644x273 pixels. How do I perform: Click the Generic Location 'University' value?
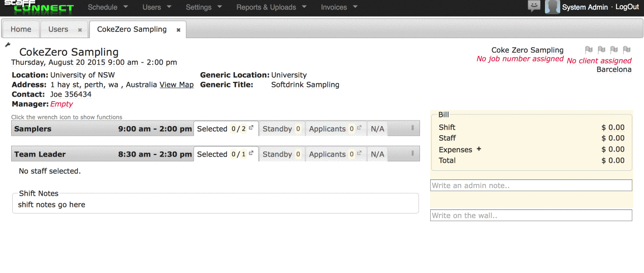click(x=289, y=75)
